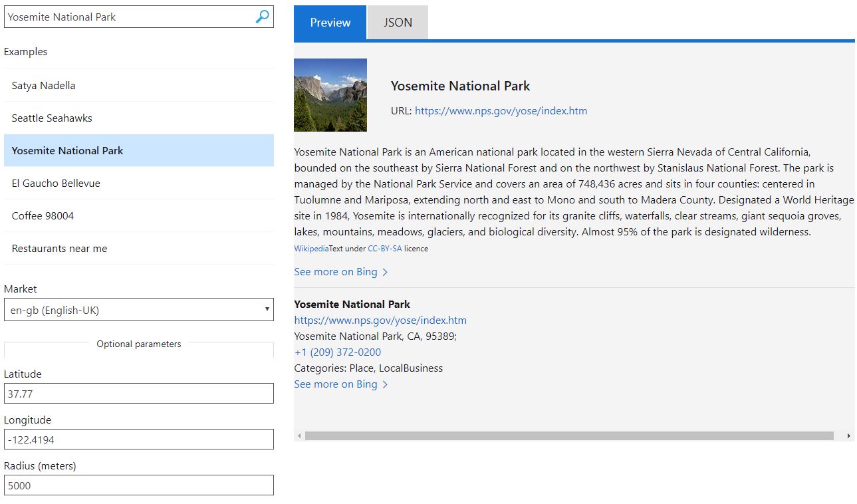Click the Longitude input field

coord(139,439)
